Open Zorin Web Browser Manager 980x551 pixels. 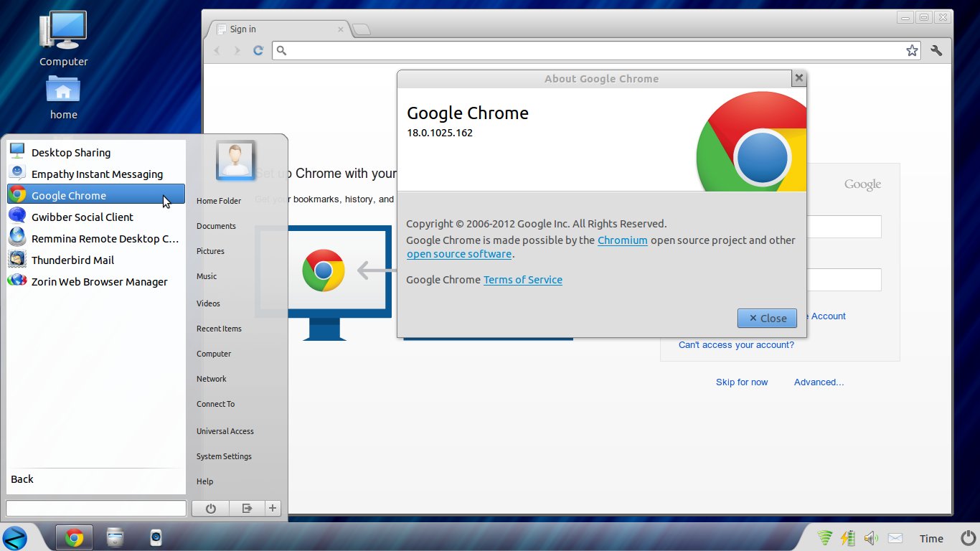[x=95, y=281]
